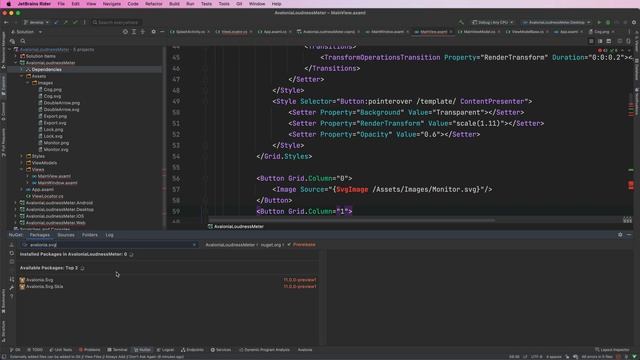
Task: Collapse the Views folder
Action: coord(22,169)
